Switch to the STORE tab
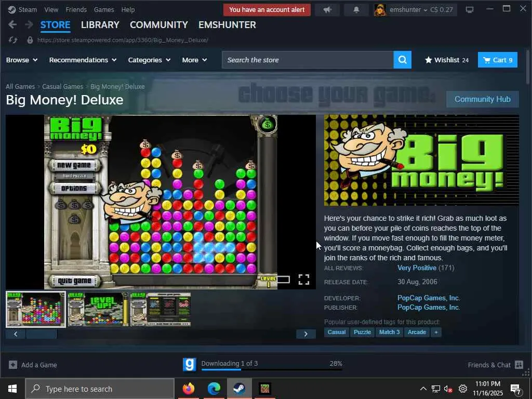 coord(55,25)
